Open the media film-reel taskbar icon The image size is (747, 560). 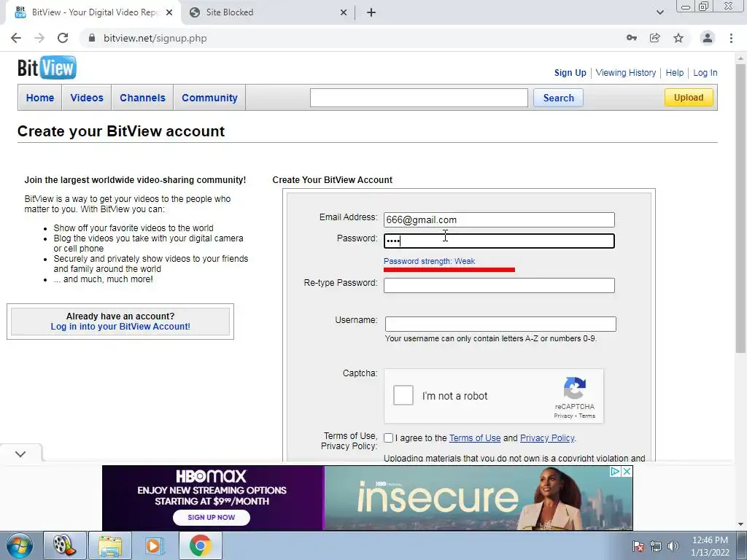(65, 545)
